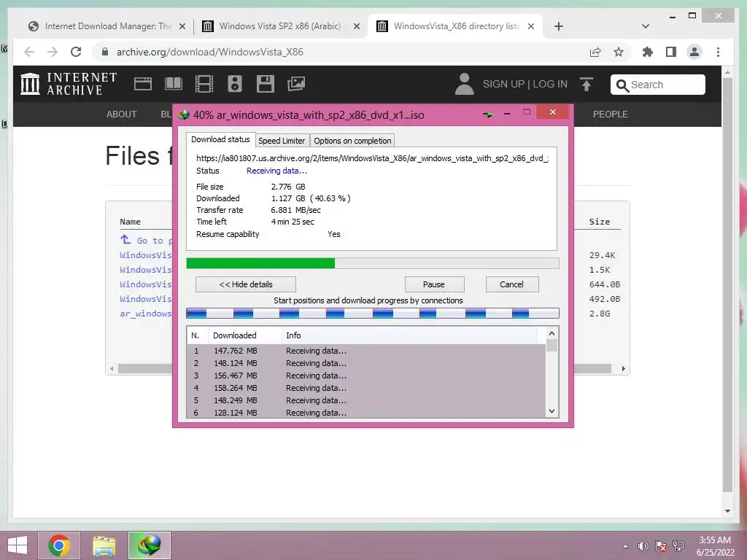The width and height of the screenshot is (747, 560).
Task: Select the WindowsVista_X86 directory listing tab
Action: tap(457, 26)
